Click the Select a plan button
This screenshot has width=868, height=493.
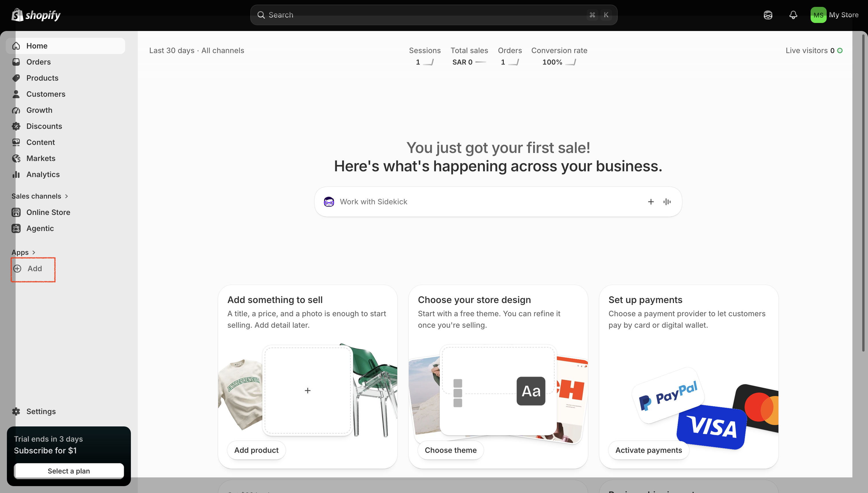pos(69,471)
